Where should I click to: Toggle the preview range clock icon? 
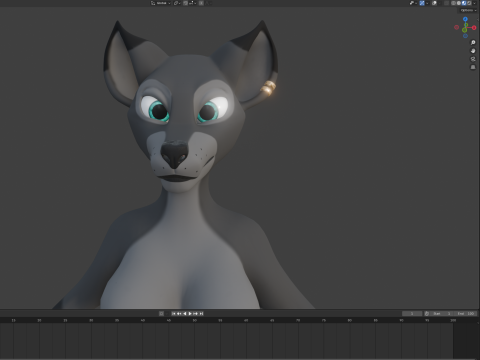click(x=427, y=314)
